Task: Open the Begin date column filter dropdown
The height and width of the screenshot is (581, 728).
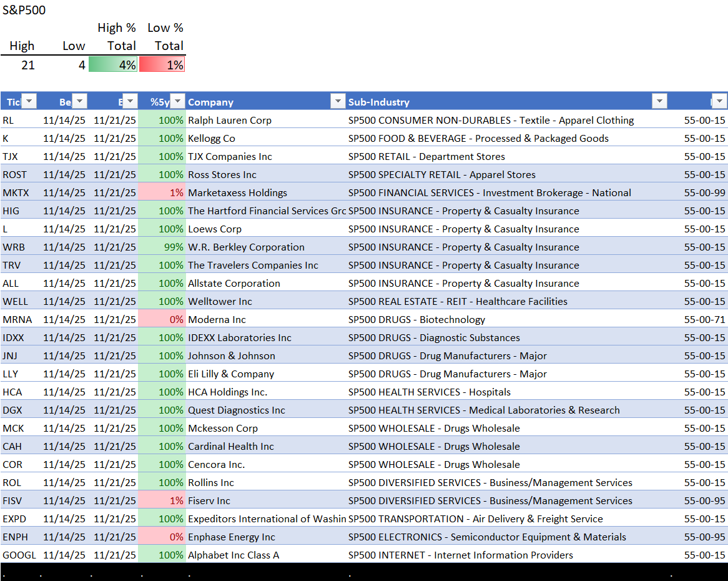Action: click(x=80, y=101)
